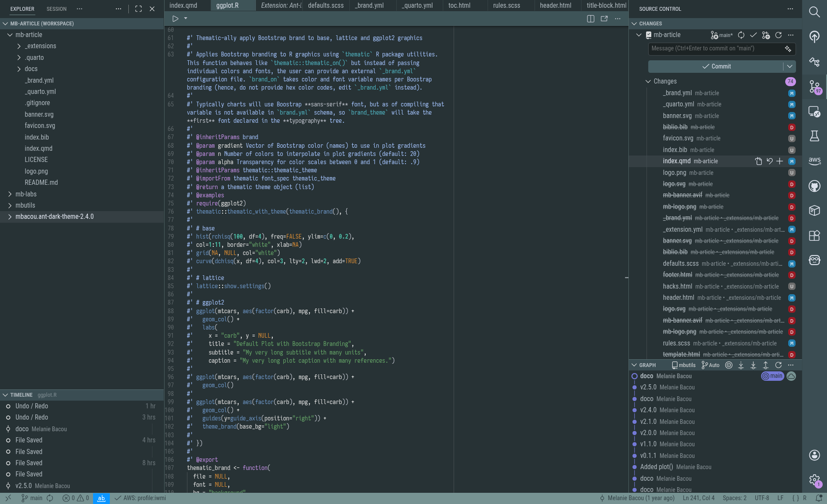The image size is (827, 504).
Task: Fetch from remote in Graph toolbar
Action: 741,365
